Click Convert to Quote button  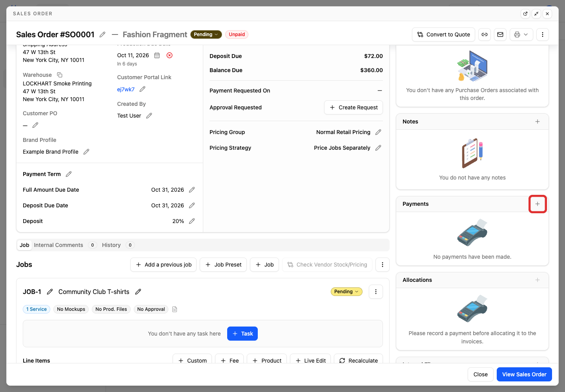coord(443,34)
